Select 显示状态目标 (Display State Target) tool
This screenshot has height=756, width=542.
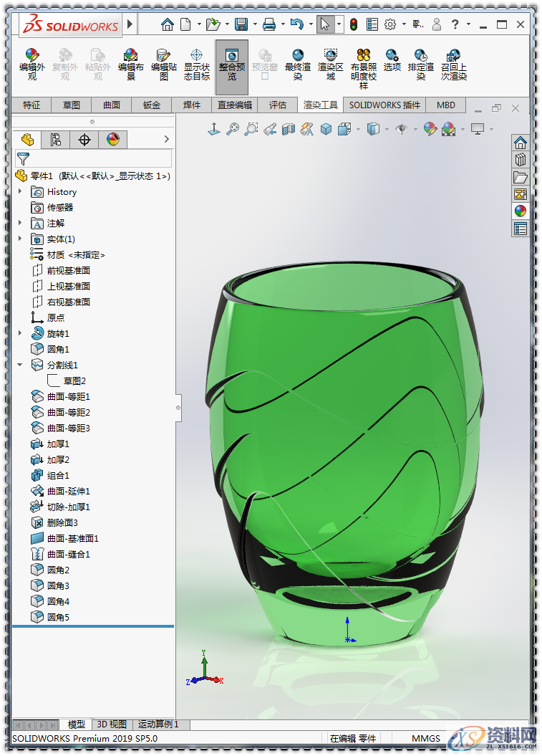click(197, 64)
